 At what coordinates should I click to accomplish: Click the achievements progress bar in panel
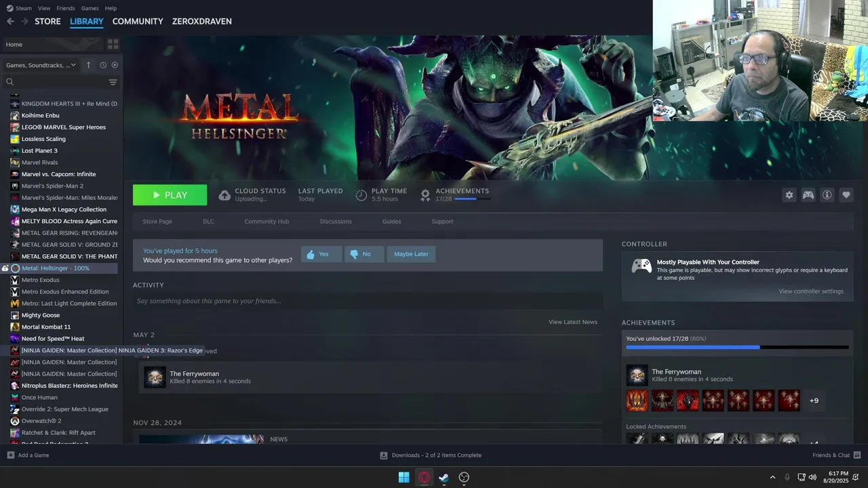coord(737,347)
